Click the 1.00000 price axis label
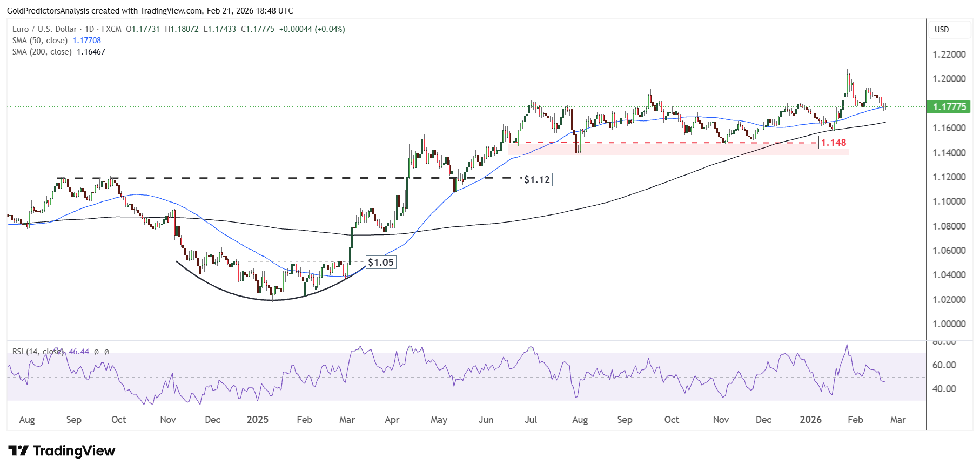 click(x=949, y=324)
